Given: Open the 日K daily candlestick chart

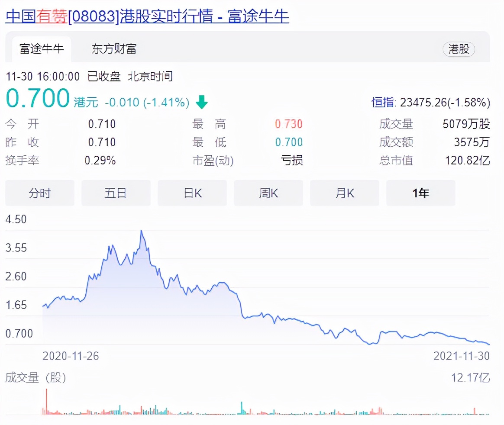Looking at the screenshot, I should click(192, 193).
